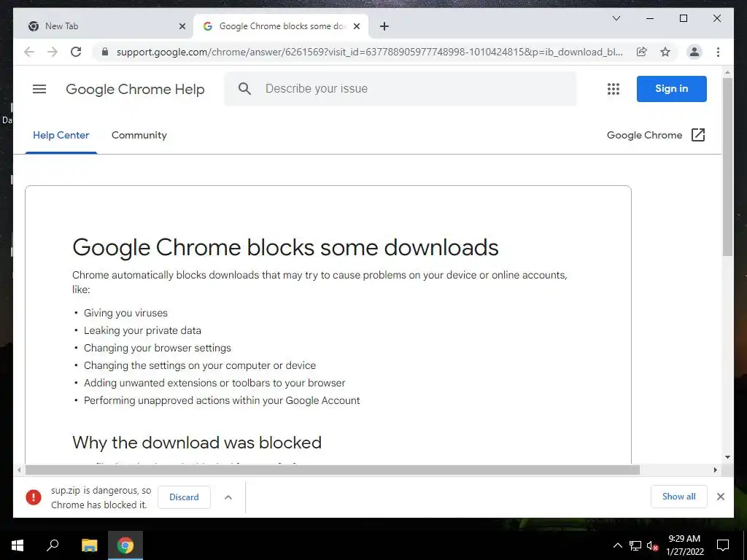Click Performing unapproved actions bullet text
This screenshot has height=560, width=747.
pyautogui.click(x=222, y=400)
